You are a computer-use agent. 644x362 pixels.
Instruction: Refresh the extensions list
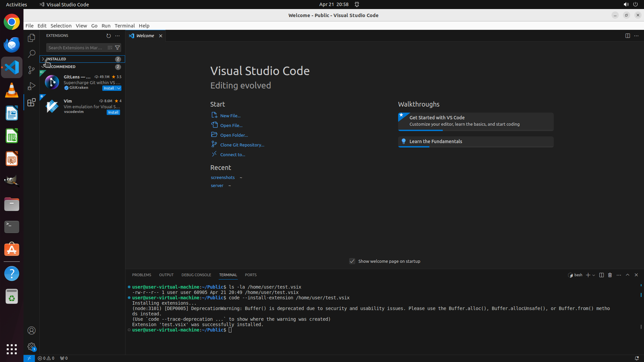tap(108, 36)
